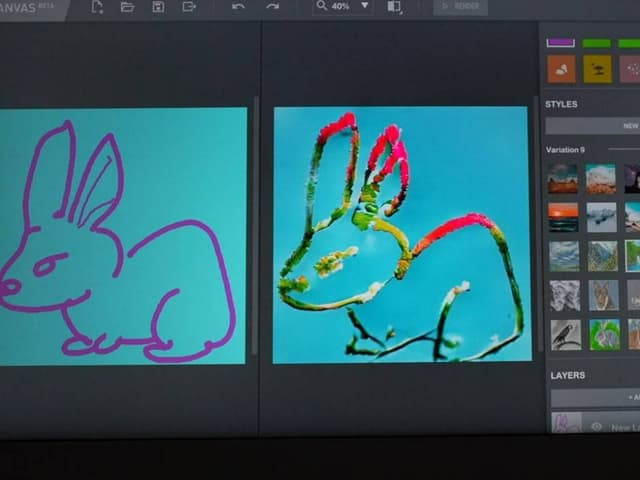Select the sunset over sea style thumbnail
The width and height of the screenshot is (640, 480).
tap(563, 217)
